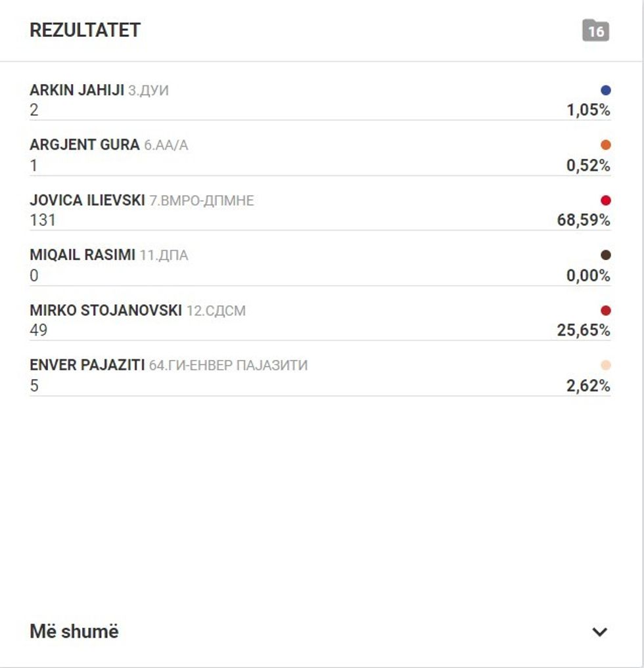This screenshot has height=668, width=644.
Task: Select candidate name Argjent Gura
Action: (x=84, y=145)
